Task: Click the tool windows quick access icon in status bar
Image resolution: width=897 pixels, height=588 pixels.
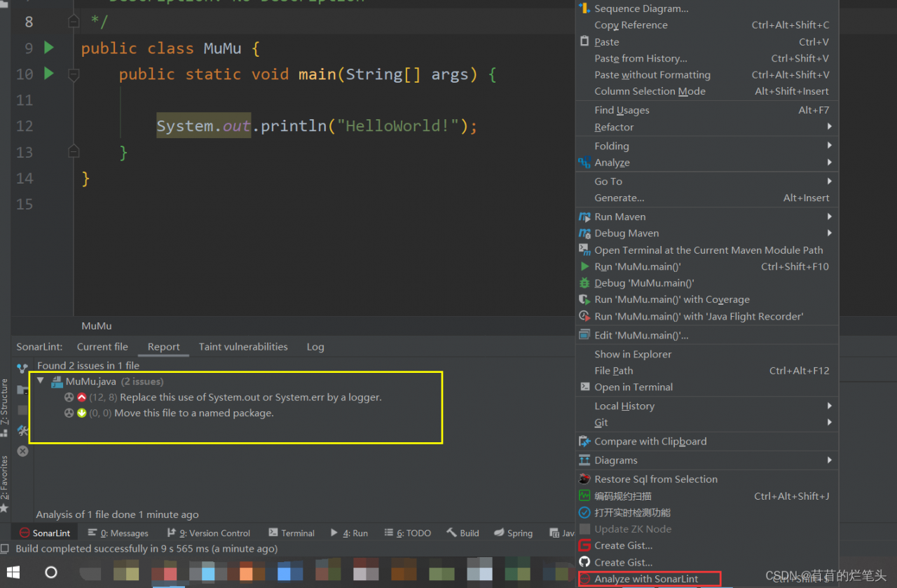Action: tap(5, 549)
